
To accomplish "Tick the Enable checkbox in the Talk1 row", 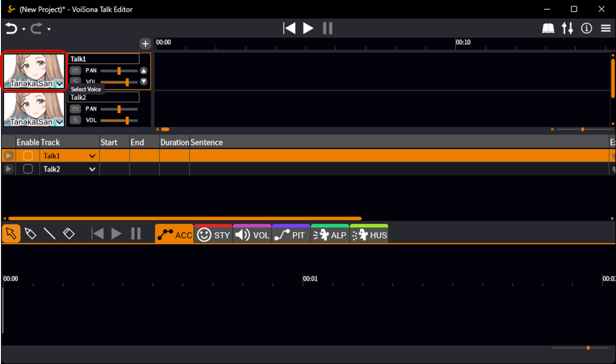I will click(28, 156).
